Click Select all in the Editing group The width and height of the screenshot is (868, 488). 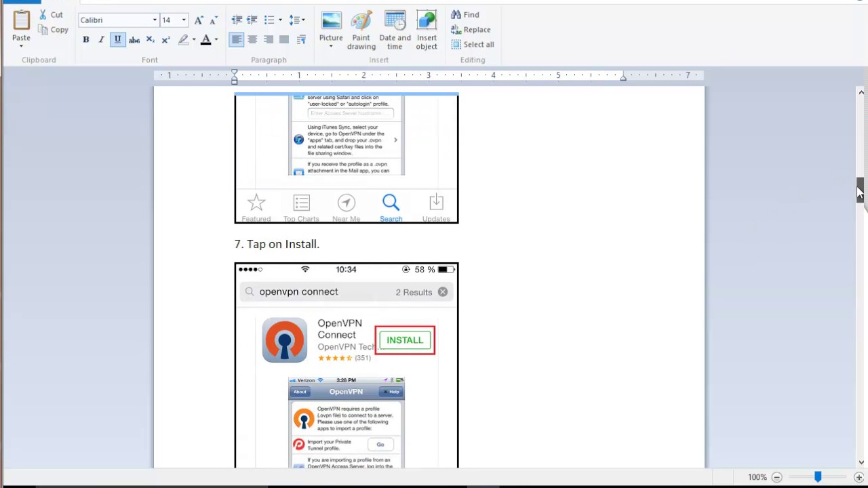473,45
